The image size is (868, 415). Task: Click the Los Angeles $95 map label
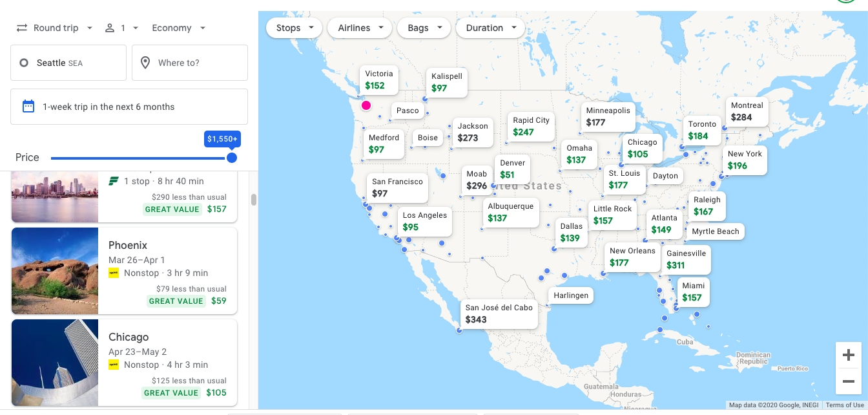(x=424, y=221)
